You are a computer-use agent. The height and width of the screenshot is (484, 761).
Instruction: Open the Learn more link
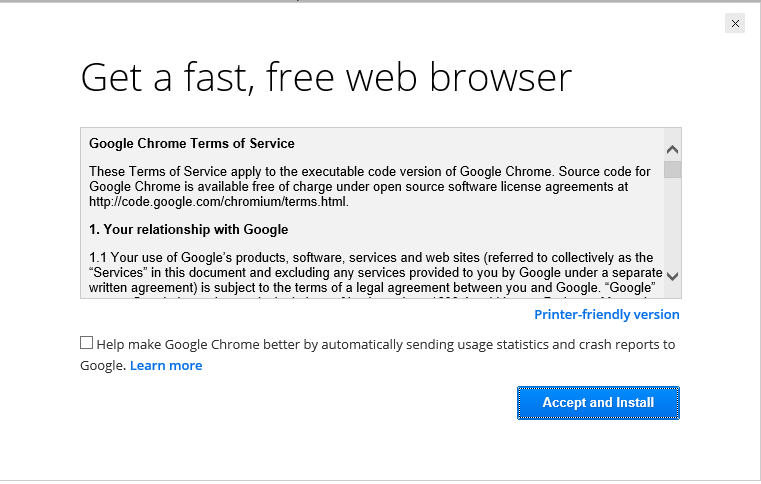coord(166,366)
